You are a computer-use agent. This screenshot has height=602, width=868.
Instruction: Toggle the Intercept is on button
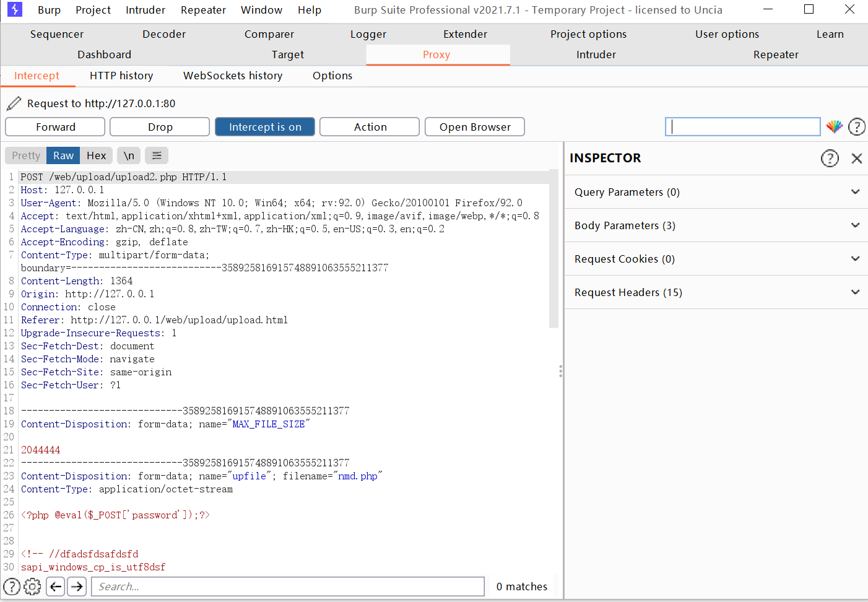point(265,127)
